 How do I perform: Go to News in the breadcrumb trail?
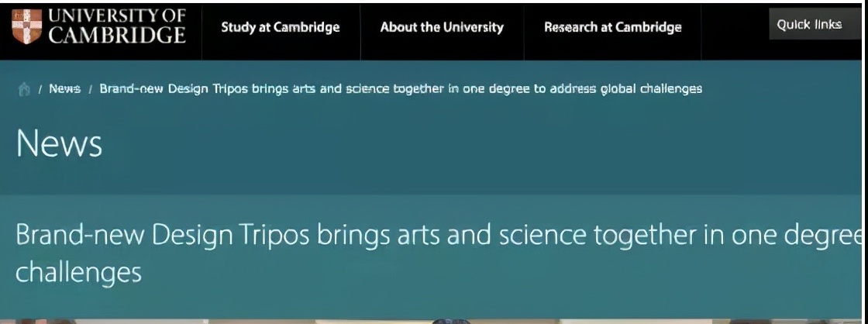pyautogui.click(x=65, y=88)
